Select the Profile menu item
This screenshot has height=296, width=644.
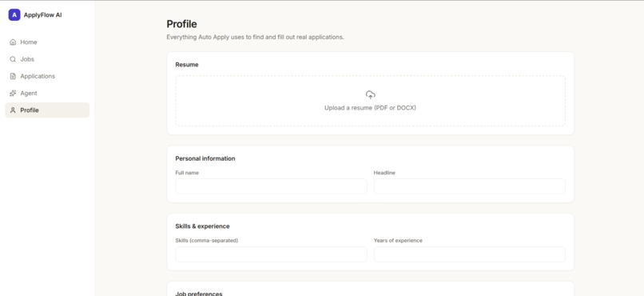pyautogui.click(x=47, y=110)
